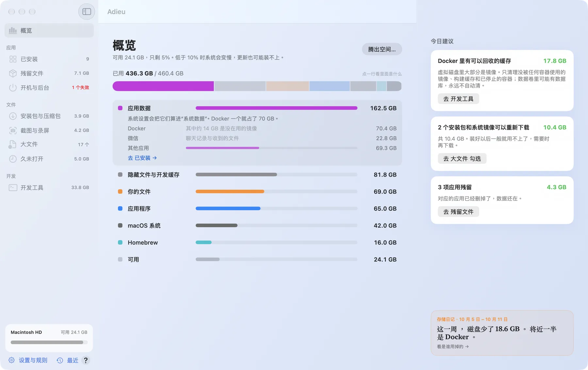588x370 pixels.
Task: Expand the 应用程序 row
Action: tap(257, 209)
